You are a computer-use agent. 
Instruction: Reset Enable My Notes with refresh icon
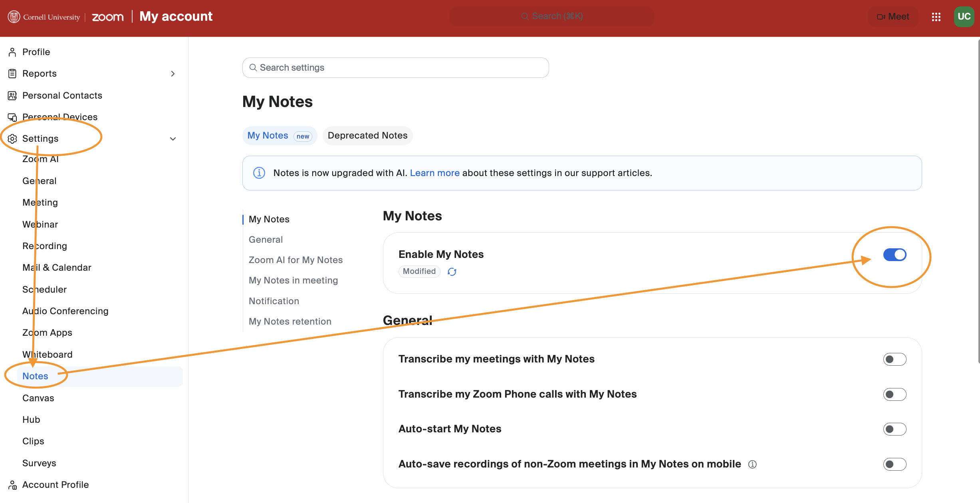point(452,272)
